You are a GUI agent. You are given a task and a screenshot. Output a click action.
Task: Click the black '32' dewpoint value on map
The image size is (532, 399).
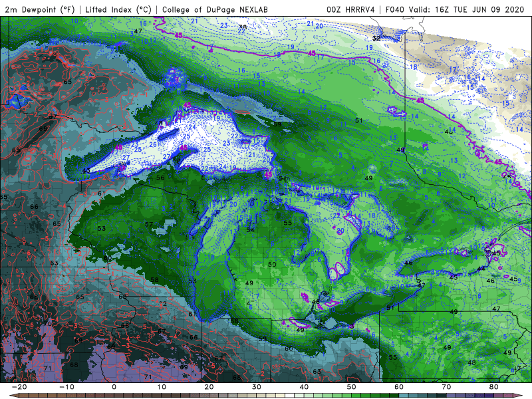pyautogui.click(x=376, y=39)
